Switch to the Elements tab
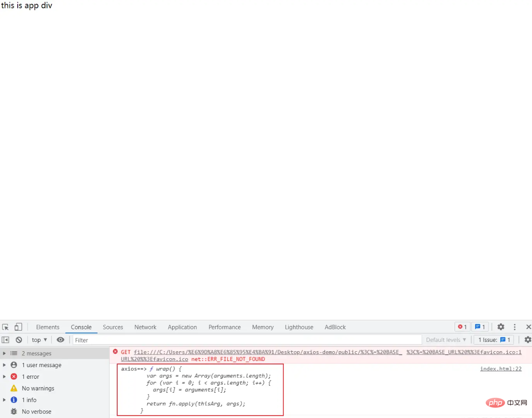 click(48, 327)
